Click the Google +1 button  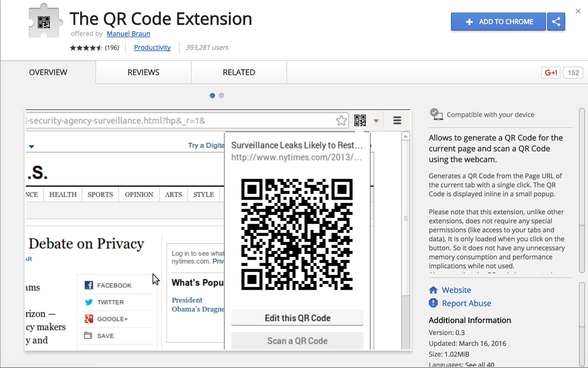click(x=550, y=73)
